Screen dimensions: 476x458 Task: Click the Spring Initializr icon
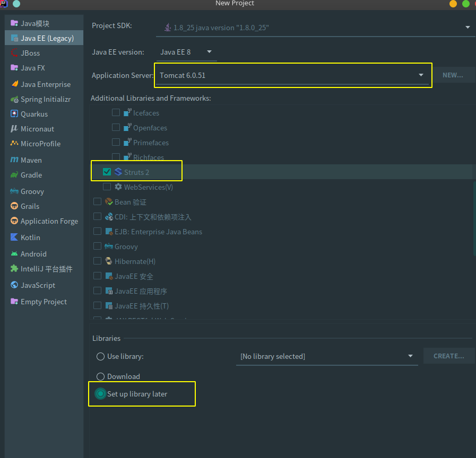14,99
